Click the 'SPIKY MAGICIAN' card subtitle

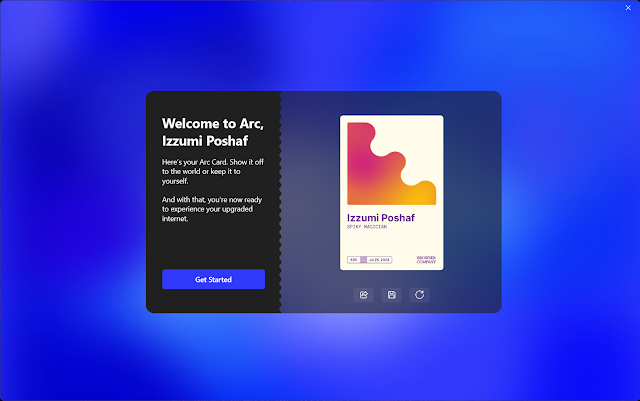367,227
